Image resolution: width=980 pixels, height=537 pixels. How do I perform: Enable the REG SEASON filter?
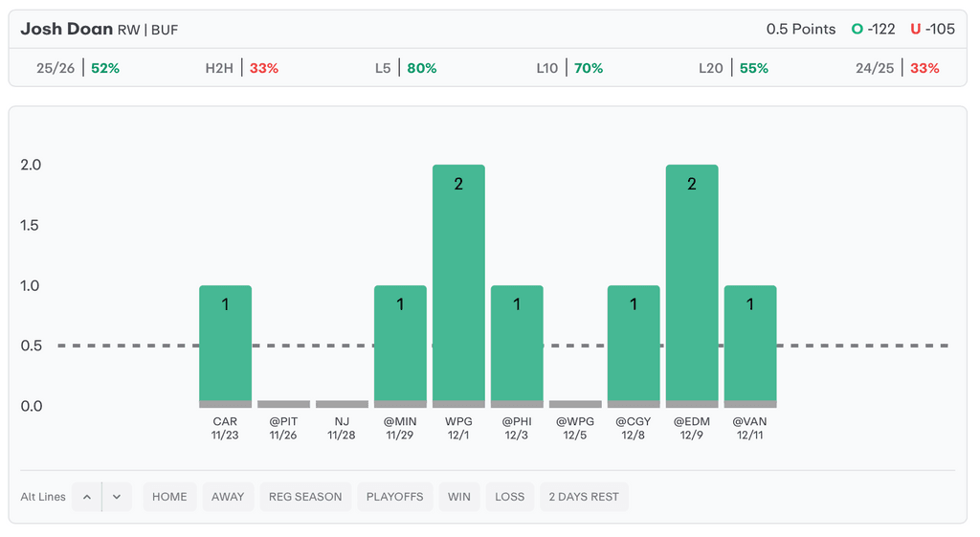click(305, 497)
